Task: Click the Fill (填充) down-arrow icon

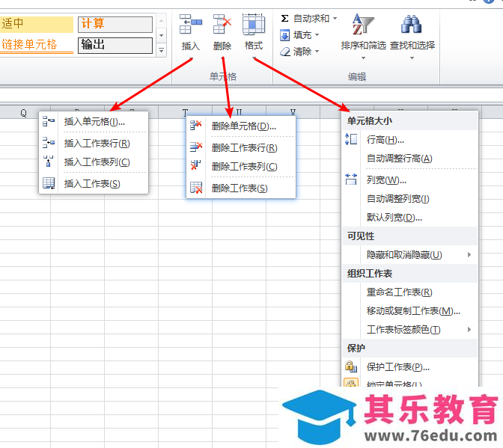Action: 284,35
